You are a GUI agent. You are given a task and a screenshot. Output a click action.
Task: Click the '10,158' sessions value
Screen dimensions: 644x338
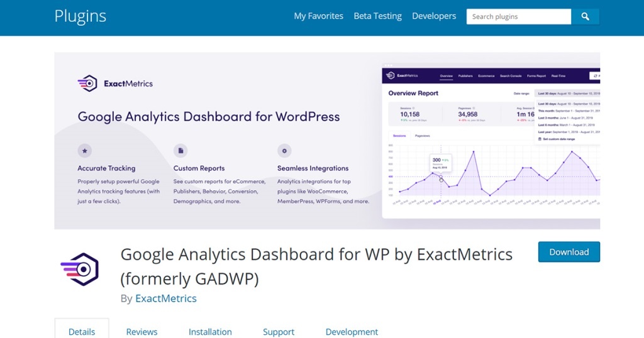[410, 114]
